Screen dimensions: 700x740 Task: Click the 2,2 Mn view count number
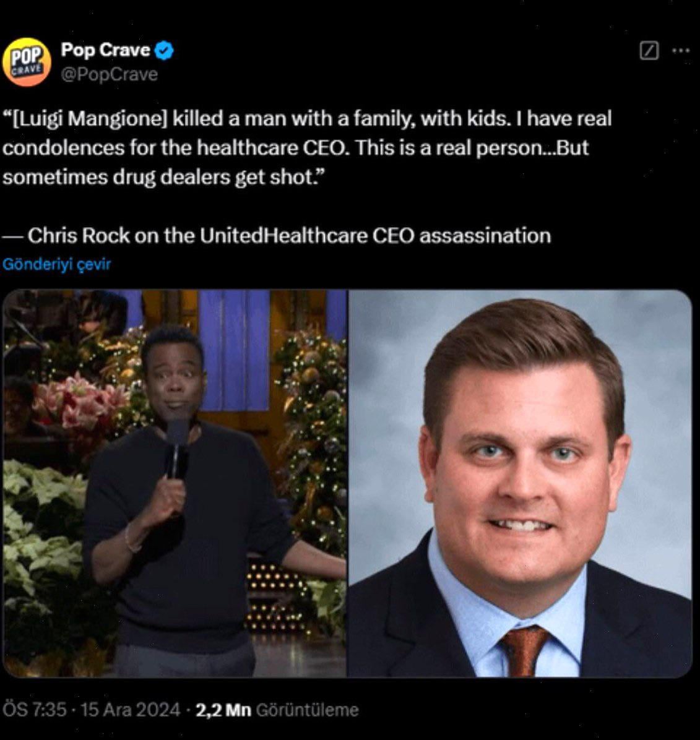coord(223,710)
